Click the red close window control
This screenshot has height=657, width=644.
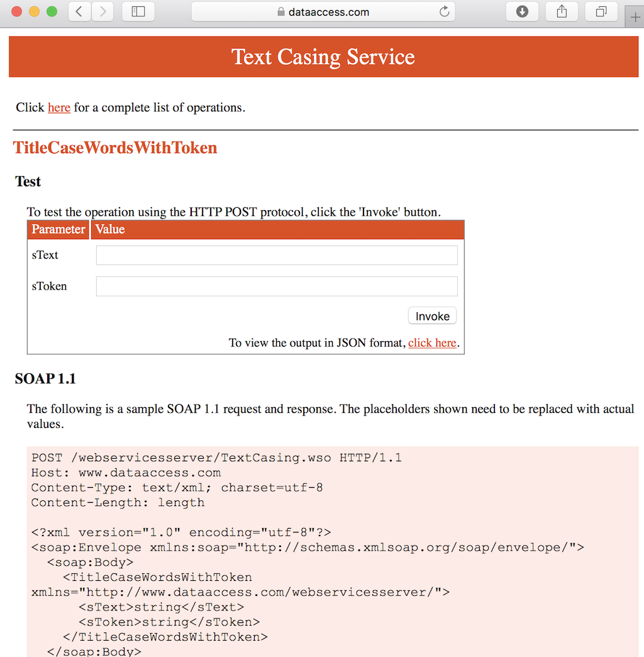pos(15,11)
